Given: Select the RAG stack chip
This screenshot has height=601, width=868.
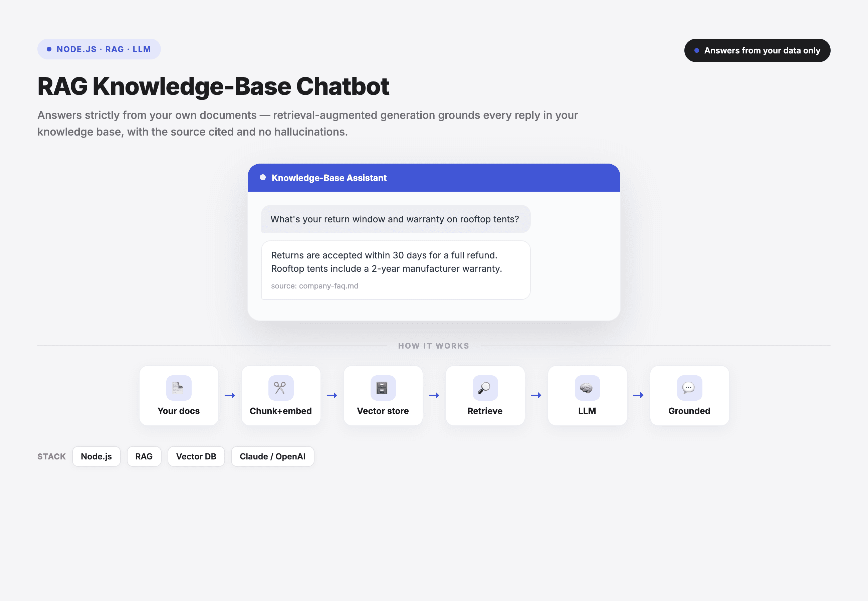Looking at the screenshot, I should [144, 456].
